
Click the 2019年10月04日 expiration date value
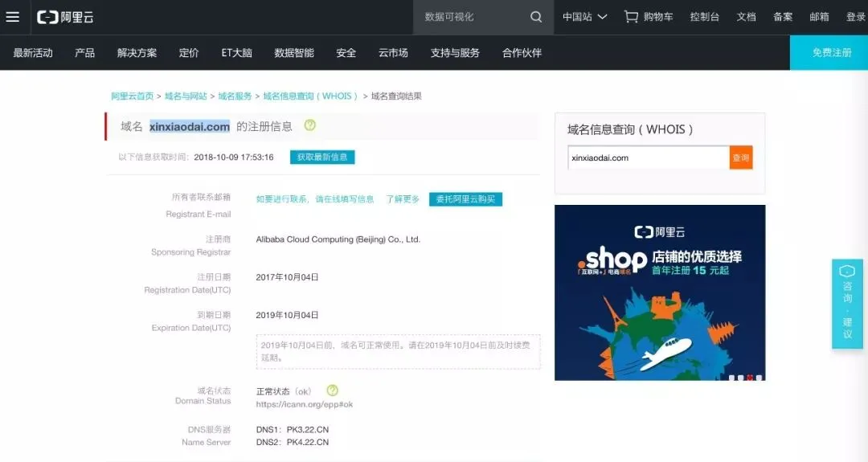287,315
